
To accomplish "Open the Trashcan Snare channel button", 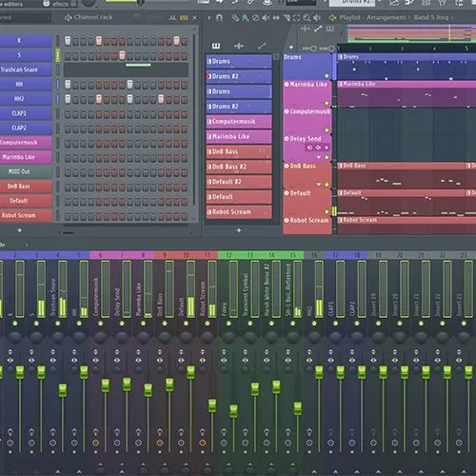I will 26,69.
